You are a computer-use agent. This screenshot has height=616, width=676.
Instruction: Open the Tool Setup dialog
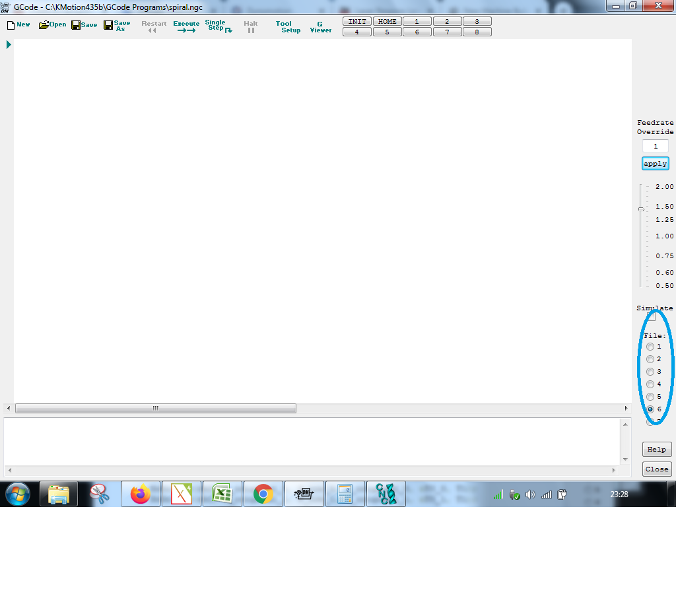point(288,27)
